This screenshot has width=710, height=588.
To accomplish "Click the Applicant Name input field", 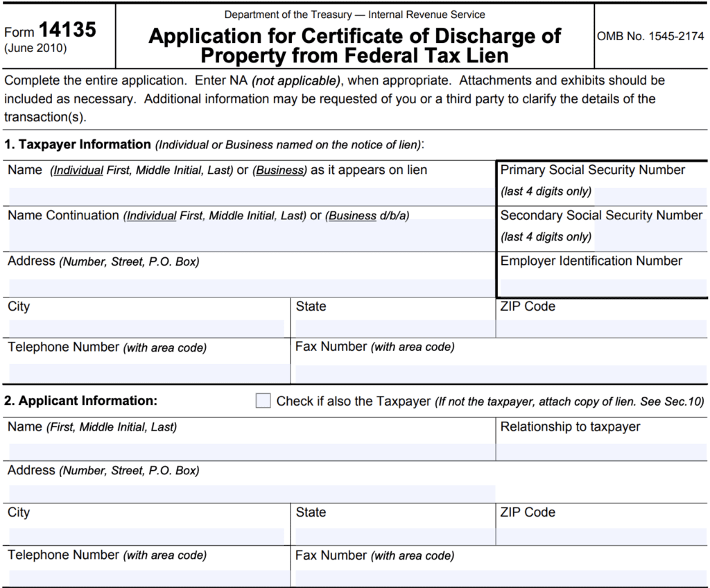I will point(251,451).
